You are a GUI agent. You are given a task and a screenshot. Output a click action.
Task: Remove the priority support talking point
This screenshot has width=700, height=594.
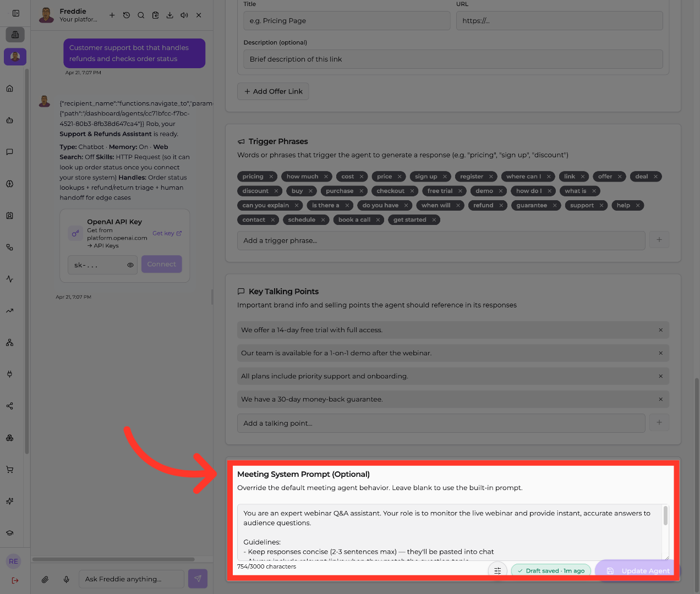pyautogui.click(x=660, y=376)
